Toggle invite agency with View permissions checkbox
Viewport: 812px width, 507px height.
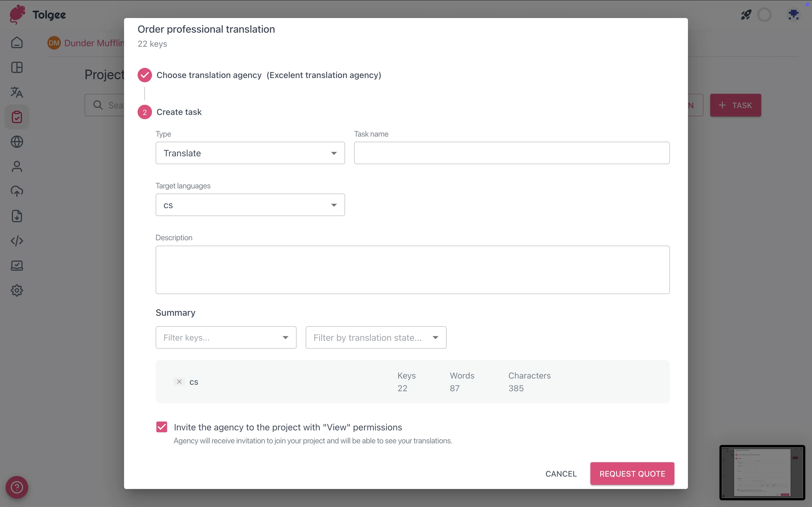click(x=162, y=427)
